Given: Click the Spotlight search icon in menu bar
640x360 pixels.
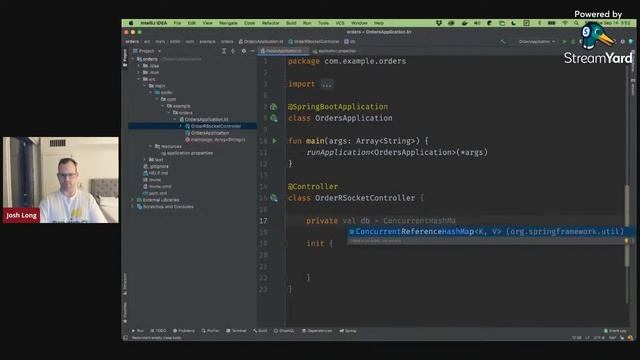Looking at the screenshot, I should point(576,23).
